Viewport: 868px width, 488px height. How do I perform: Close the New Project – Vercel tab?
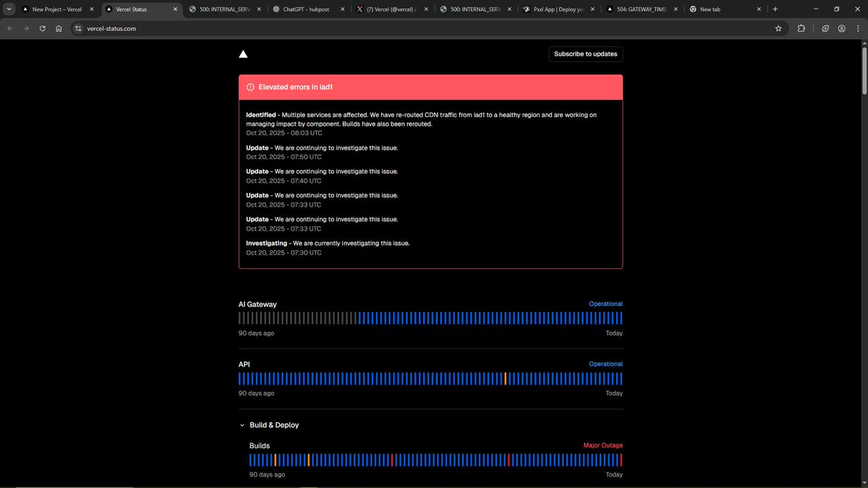91,9
